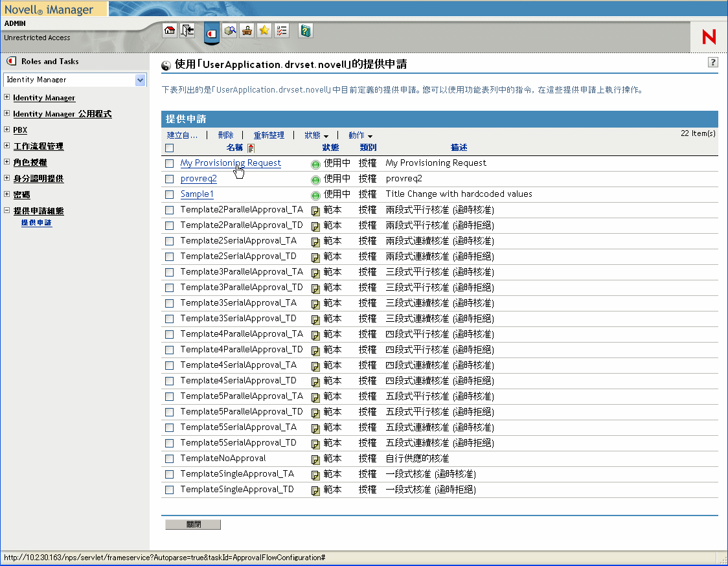This screenshot has width=728, height=566.
Task: Go to the iManager Home icon
Action: [170, 30]
